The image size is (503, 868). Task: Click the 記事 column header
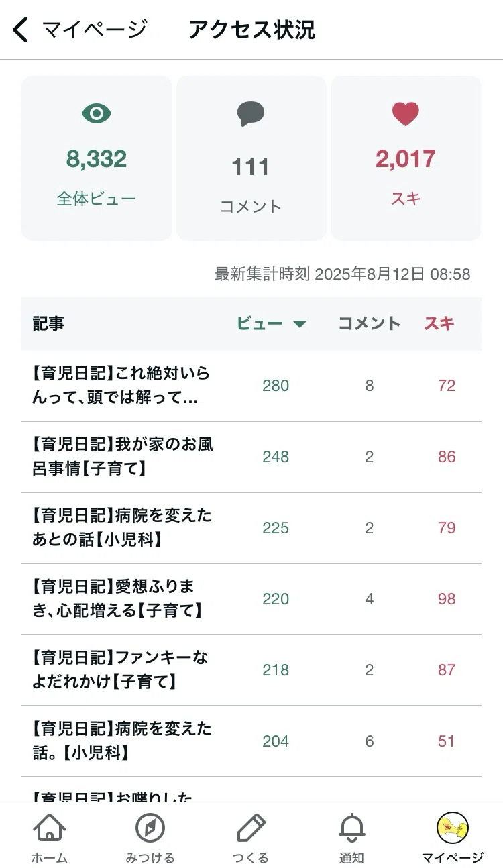(x=48, y=323)
